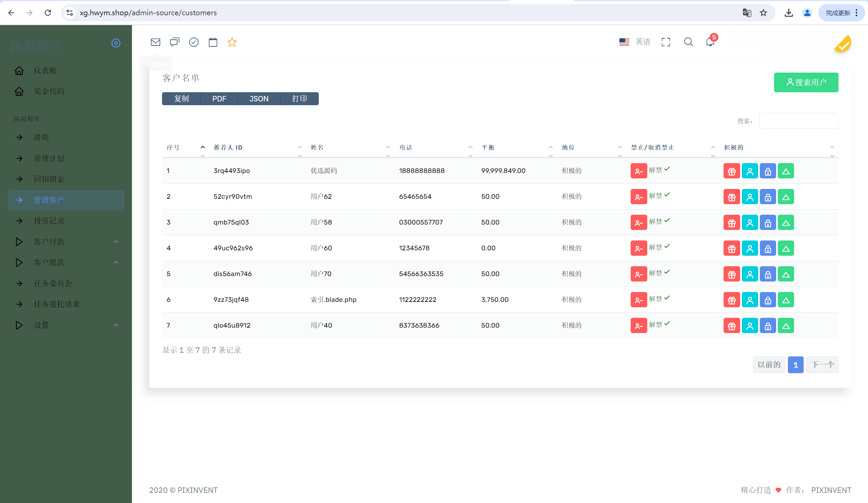
Task: Click the green 搜索用户 button
Action: tap(806, 82)
